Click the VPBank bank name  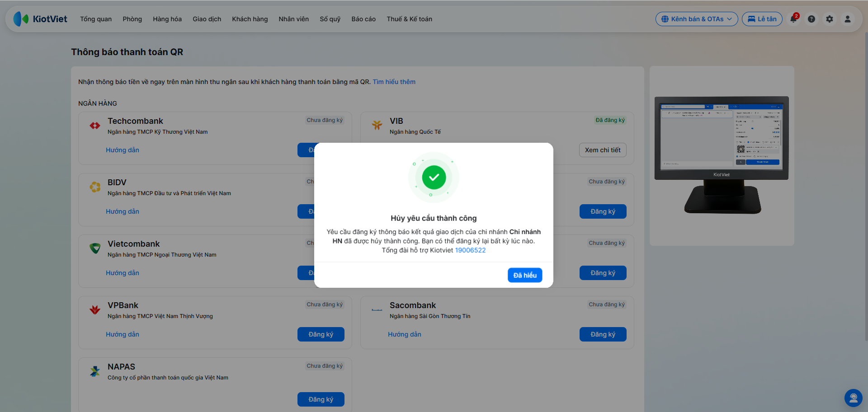[x=123, y=305]
